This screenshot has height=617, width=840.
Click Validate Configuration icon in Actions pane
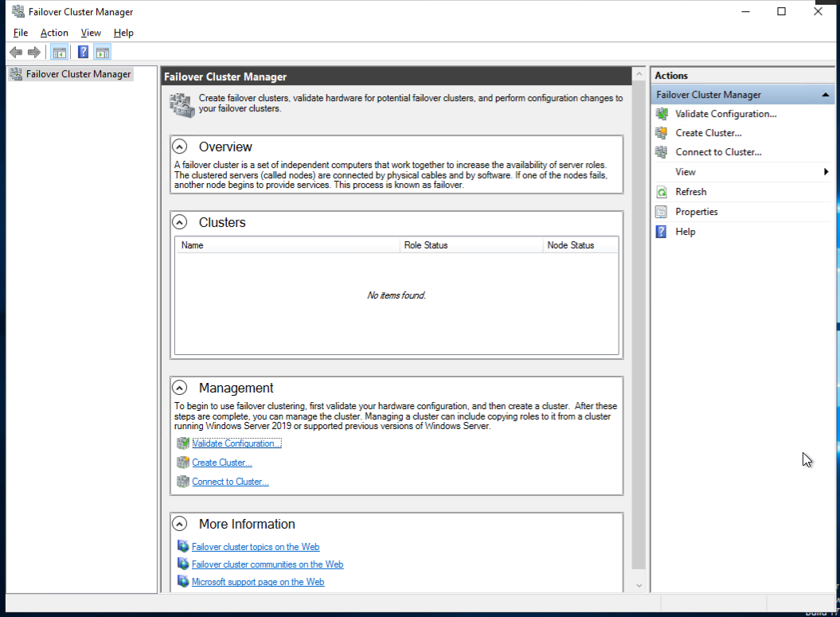tap(661, 114)
